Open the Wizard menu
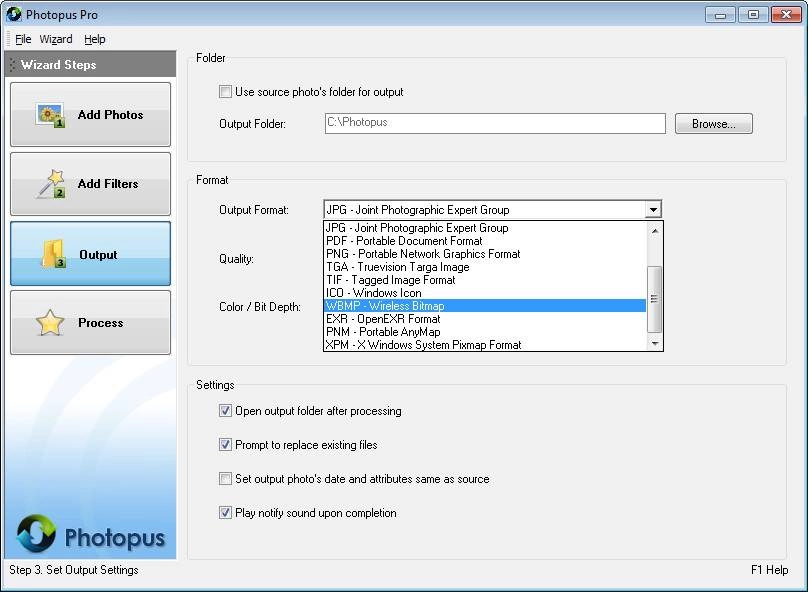The image size is (808, 592). [56, 39]
